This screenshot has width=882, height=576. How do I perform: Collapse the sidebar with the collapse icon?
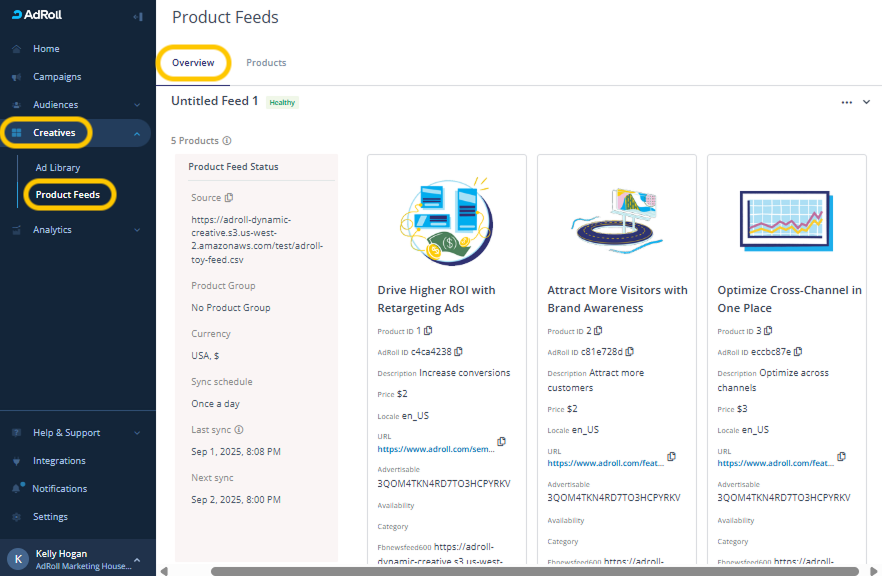point(137,16)
